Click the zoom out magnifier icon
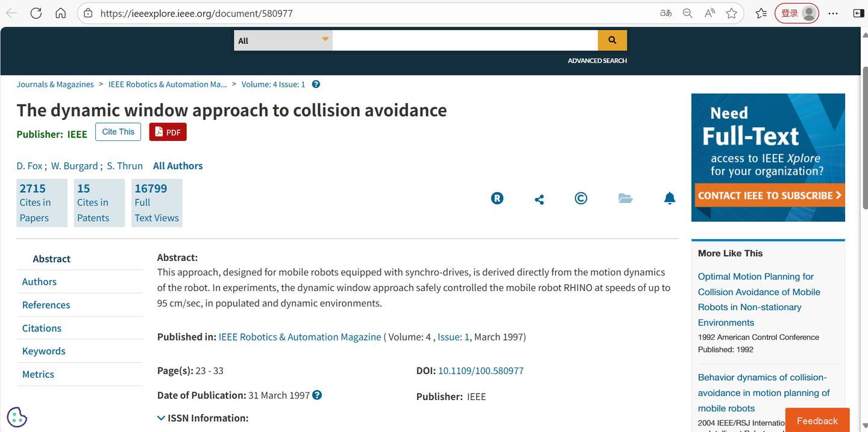This screenshot has height=432, width=868. pyautogui.click(x=688, y=13)
